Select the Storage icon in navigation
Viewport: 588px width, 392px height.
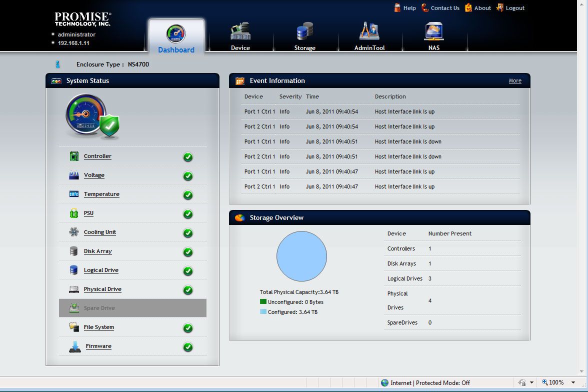pos(305,31)
